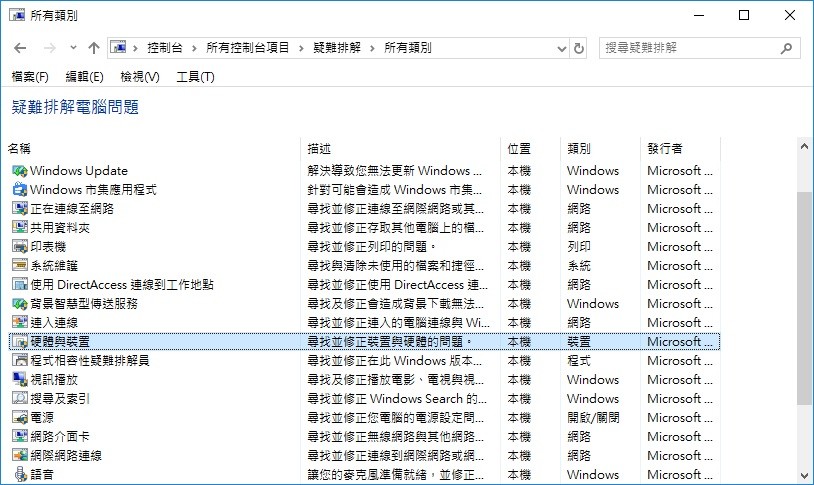Select the 印表機 item name
814x485 pixels.
48,247
